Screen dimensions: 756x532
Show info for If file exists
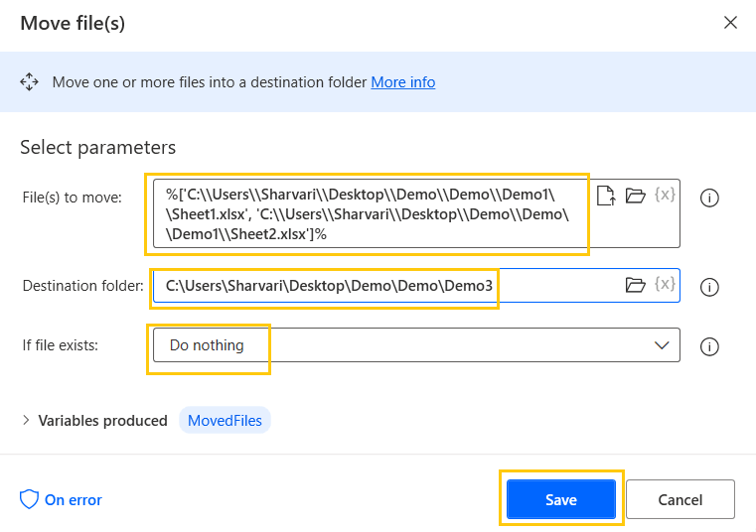click(709, 346)
